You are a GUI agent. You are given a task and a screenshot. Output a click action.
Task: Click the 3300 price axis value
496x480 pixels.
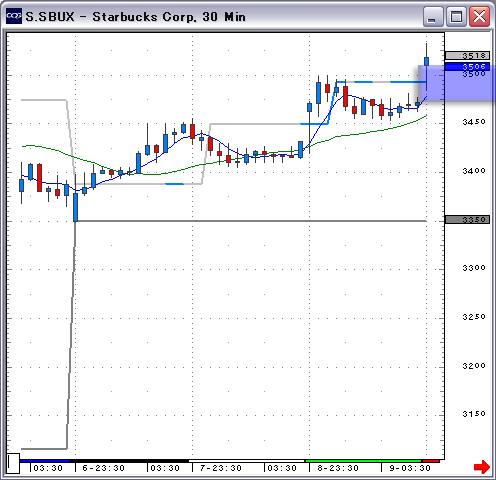(474, 268)
